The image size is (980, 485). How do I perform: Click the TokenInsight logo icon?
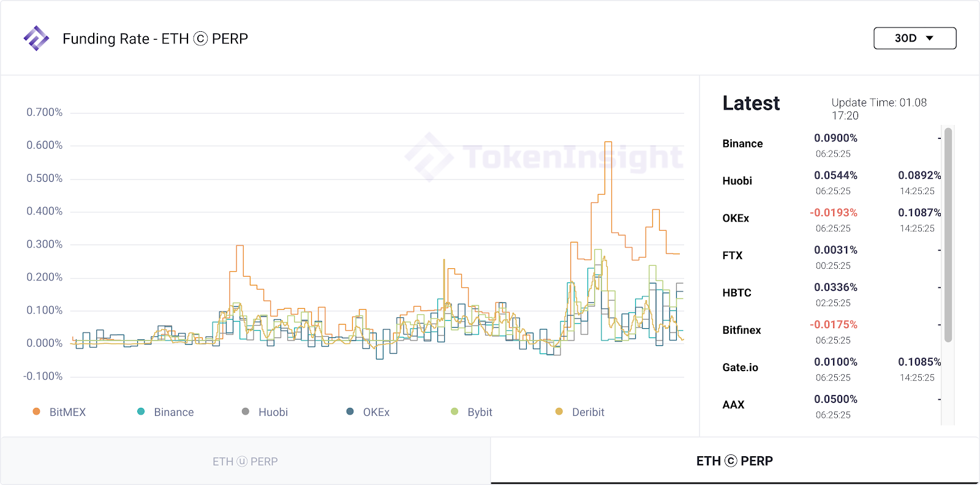click(x=36, y=38)
